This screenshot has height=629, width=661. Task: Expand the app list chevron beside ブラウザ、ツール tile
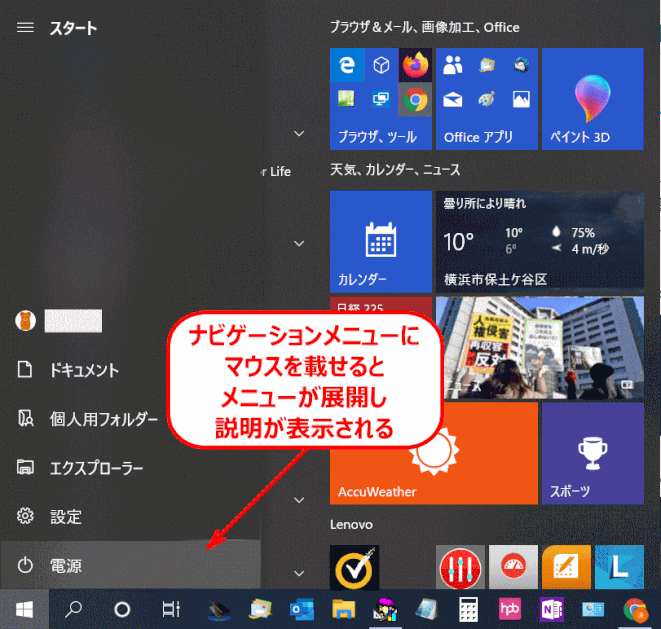(x=299, y=134)
